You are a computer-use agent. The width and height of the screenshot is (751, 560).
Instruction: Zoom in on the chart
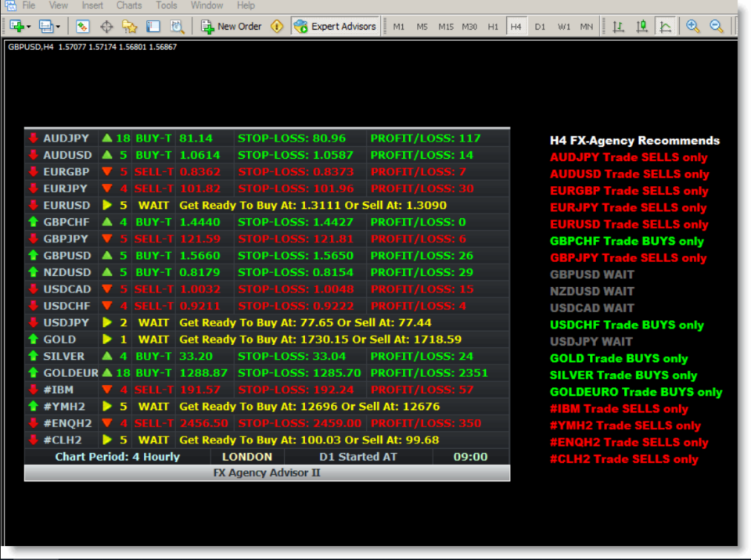pyautogui.click(x=692, y=26)
